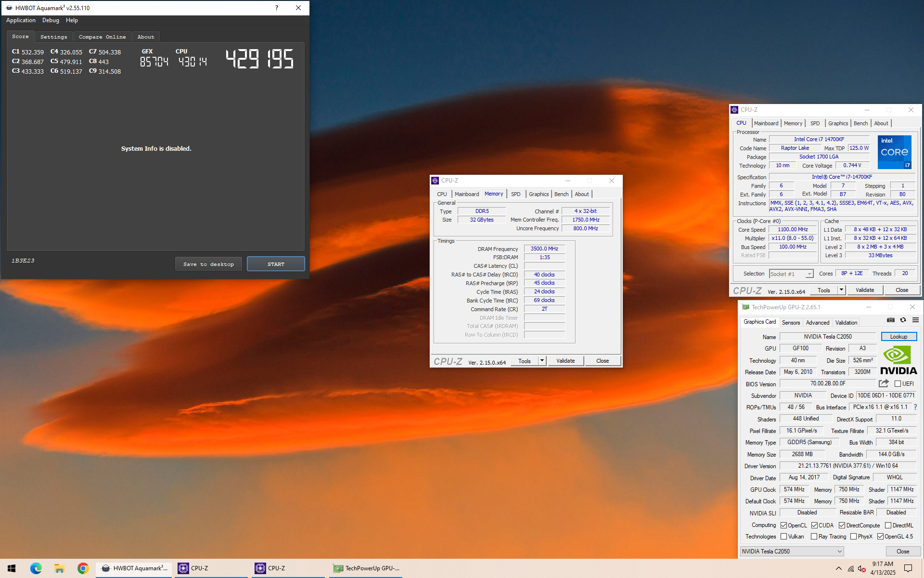Click Lookup button in GPU-Z

click(898, 337)
